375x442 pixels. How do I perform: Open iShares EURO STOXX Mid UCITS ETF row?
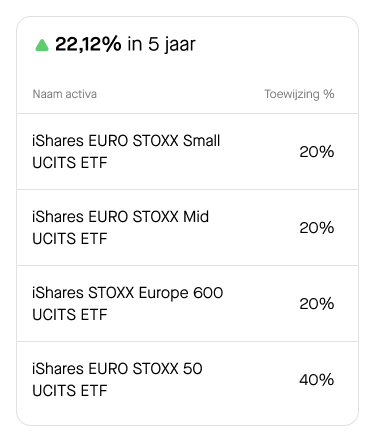point(188,228)
